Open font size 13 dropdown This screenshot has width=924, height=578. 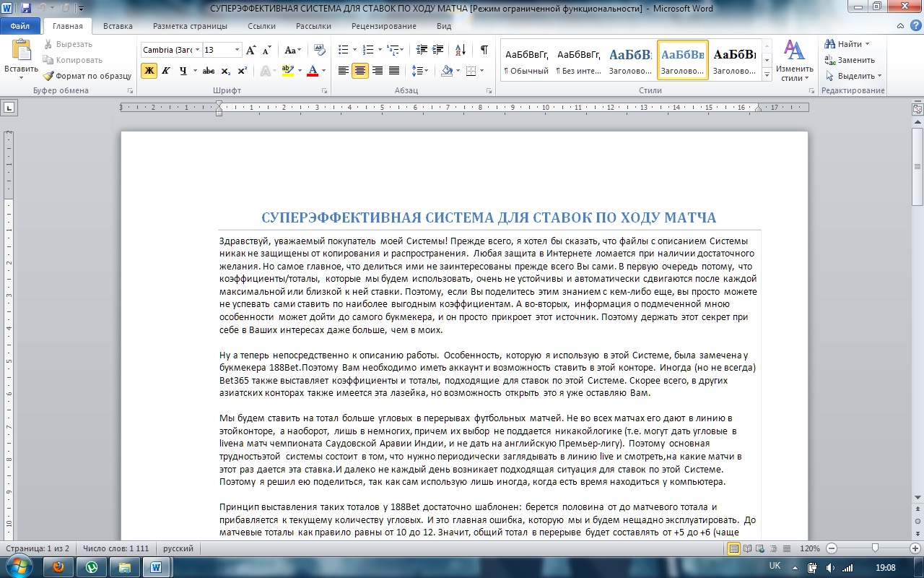pos(237,50)
